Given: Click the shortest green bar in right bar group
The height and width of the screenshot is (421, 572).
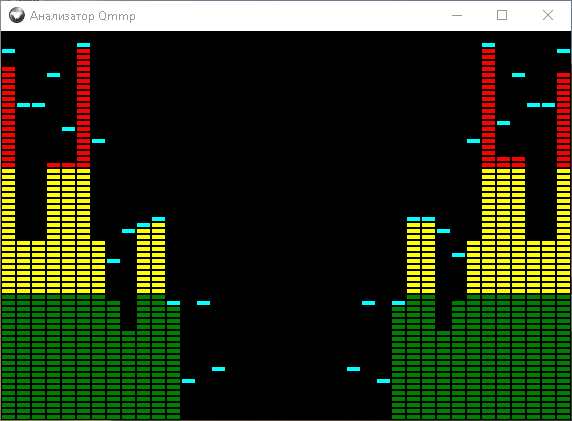Looking at the screenshot, I should [443, 375].
